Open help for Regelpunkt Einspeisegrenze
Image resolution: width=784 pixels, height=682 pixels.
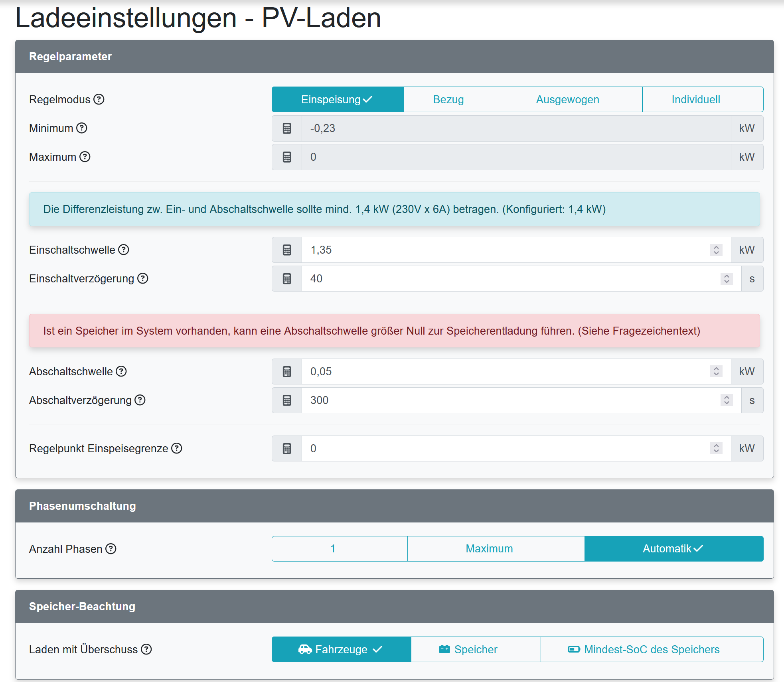tap(177, 448)
